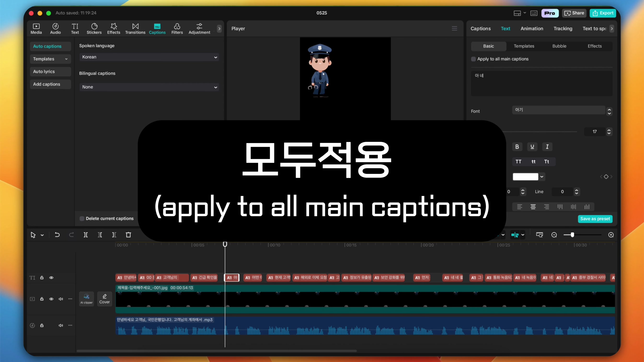Open more options for the audio track

(x=70, y=325)
